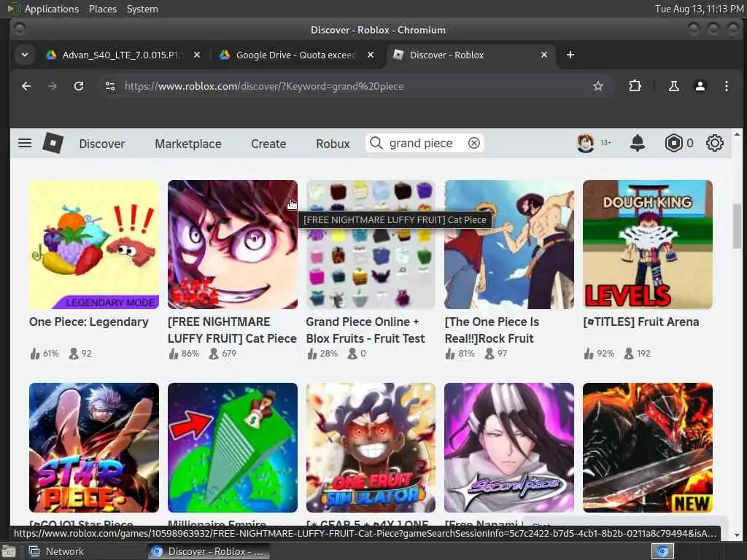747x560 pixels.
Task: Open the Roblox hamburger navigation menu
Action: [x=25, y=143]
